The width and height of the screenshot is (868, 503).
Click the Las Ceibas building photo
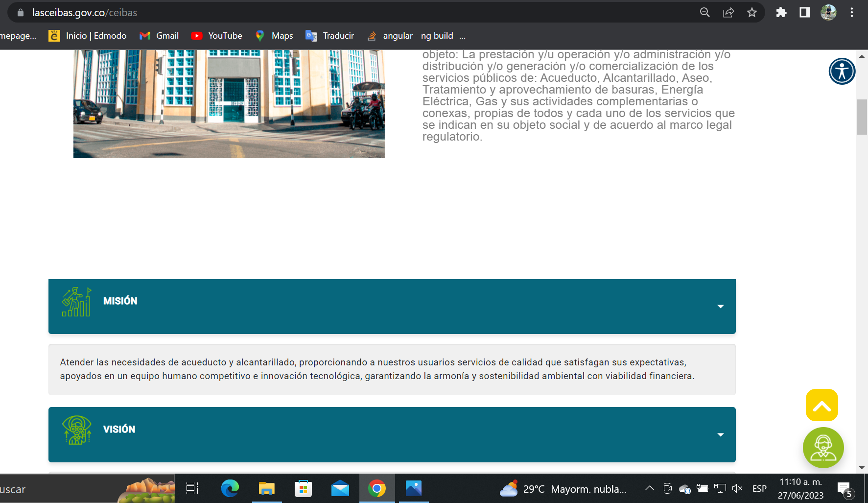(x=229, y=103)
